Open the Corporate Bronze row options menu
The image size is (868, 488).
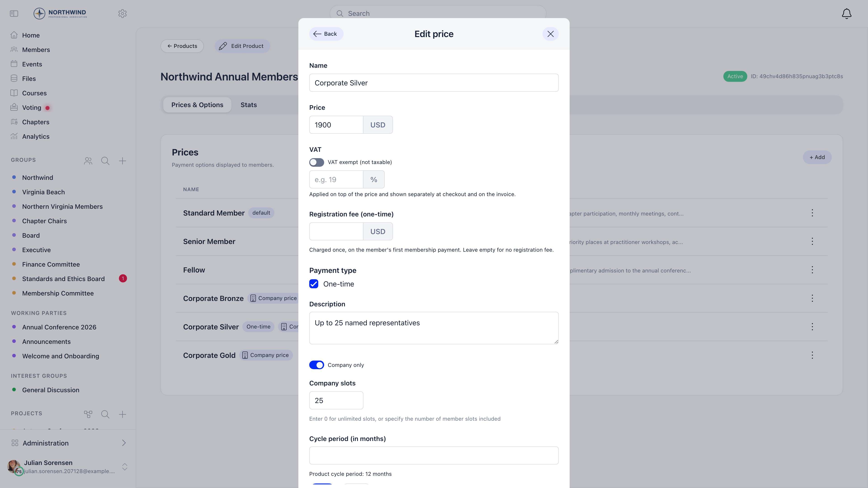point(812,298)
